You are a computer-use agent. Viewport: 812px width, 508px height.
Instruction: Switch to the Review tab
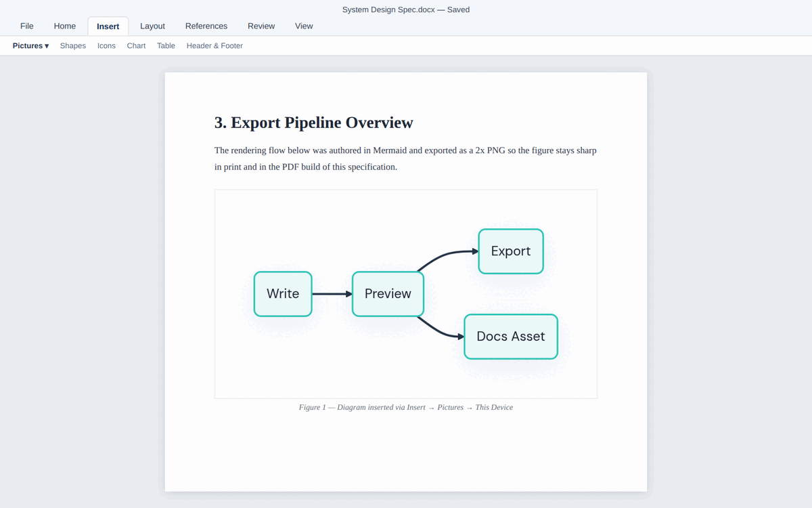tap(261, 26)
